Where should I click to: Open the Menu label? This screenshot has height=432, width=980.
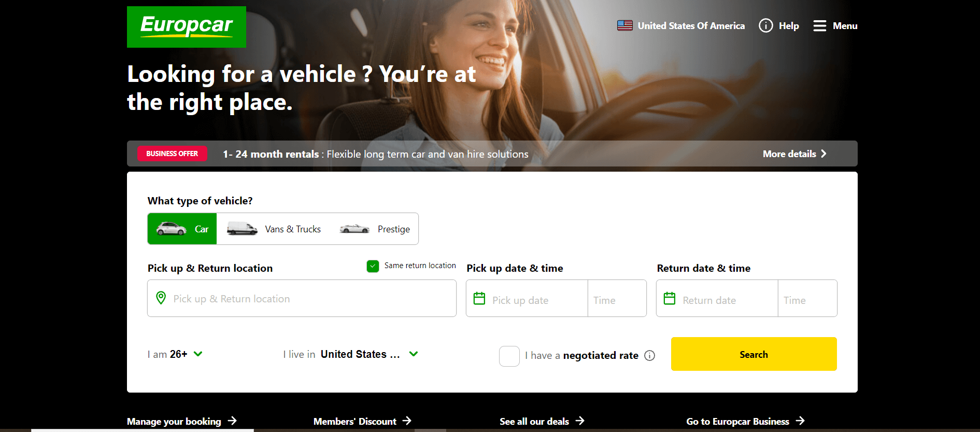[x=845, y=26]
